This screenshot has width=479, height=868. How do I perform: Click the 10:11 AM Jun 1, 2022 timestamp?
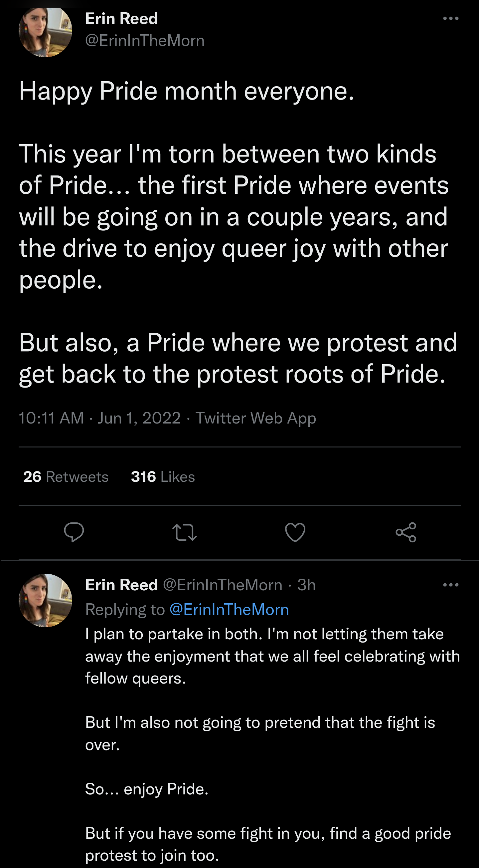pos(100,418)
